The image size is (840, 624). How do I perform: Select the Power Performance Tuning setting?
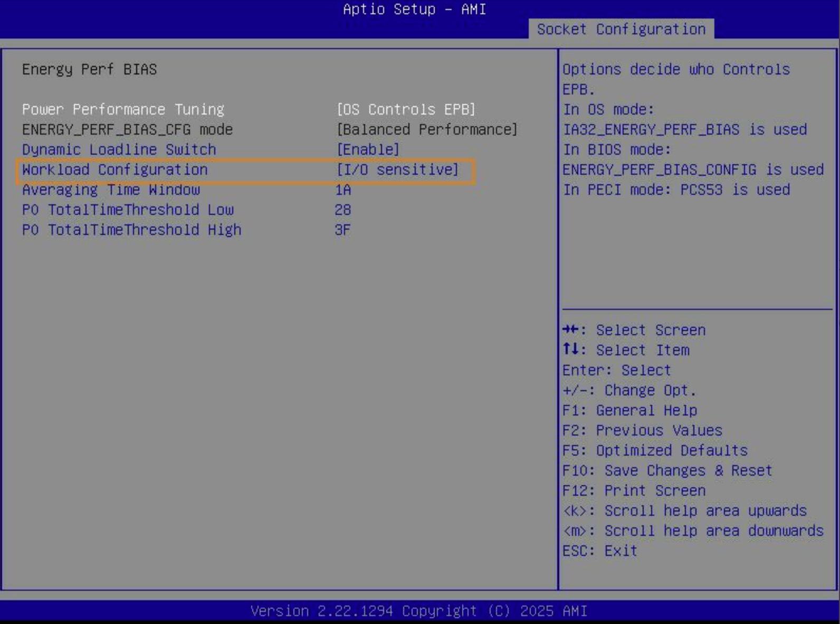point(123,109)
